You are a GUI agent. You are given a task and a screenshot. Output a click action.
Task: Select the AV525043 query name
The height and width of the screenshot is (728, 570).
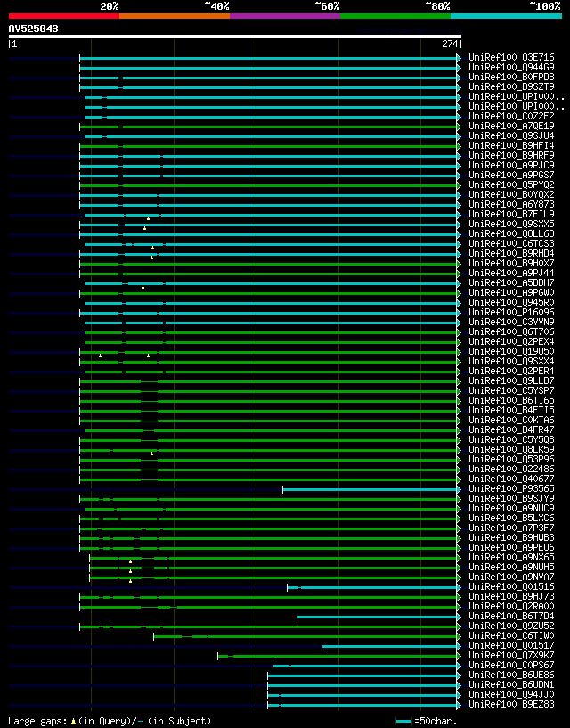pyautogui.click(x=34, y=29)
